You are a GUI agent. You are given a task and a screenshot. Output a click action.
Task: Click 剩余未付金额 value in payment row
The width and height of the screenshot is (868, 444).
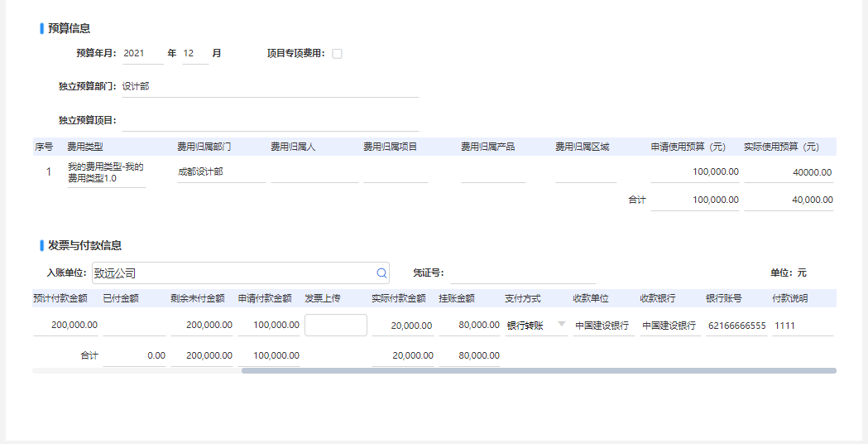click(x=202, y=326)
